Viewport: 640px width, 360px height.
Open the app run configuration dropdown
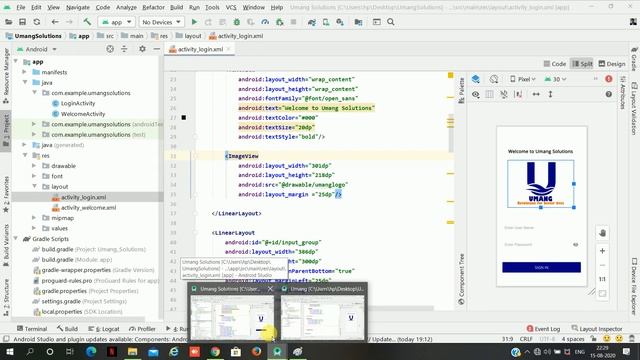point(116,22)
